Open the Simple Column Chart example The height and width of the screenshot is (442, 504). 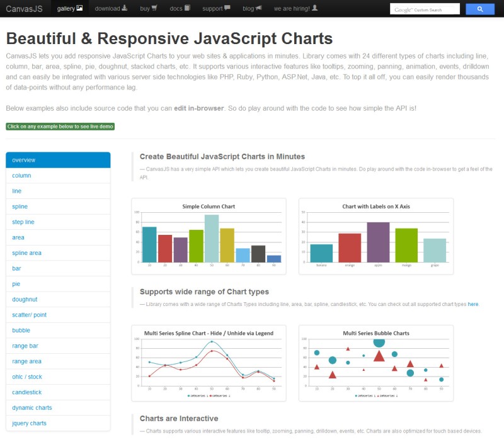[x=209, y=236]
